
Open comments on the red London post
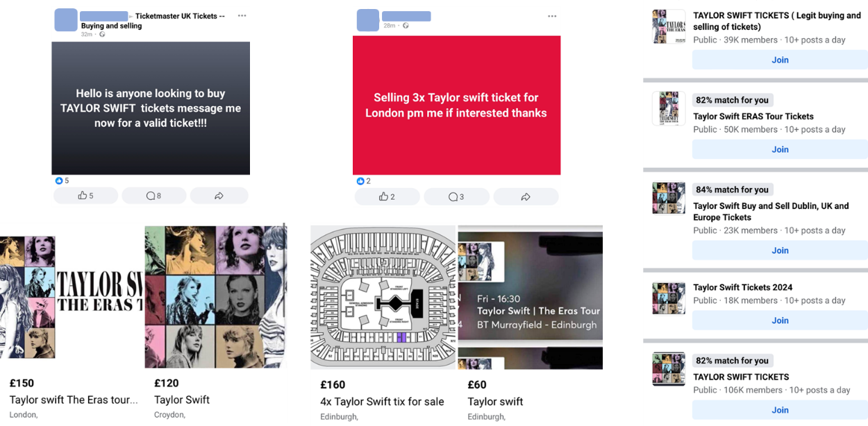click(456, 197)
